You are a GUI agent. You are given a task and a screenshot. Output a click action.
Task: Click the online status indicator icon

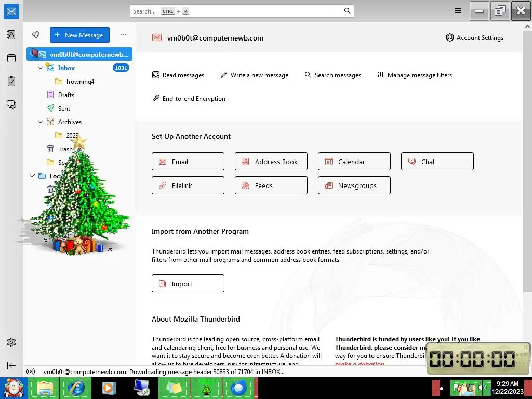31,371
